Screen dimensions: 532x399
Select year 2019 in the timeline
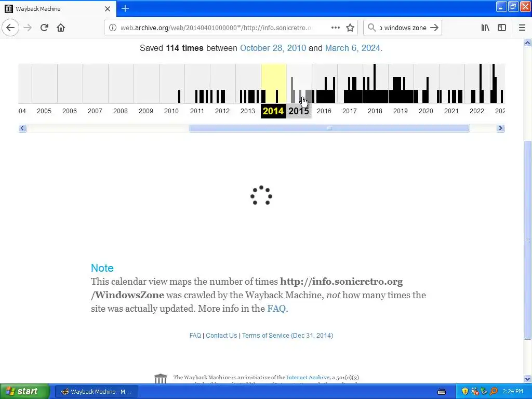tap(401, 111)
